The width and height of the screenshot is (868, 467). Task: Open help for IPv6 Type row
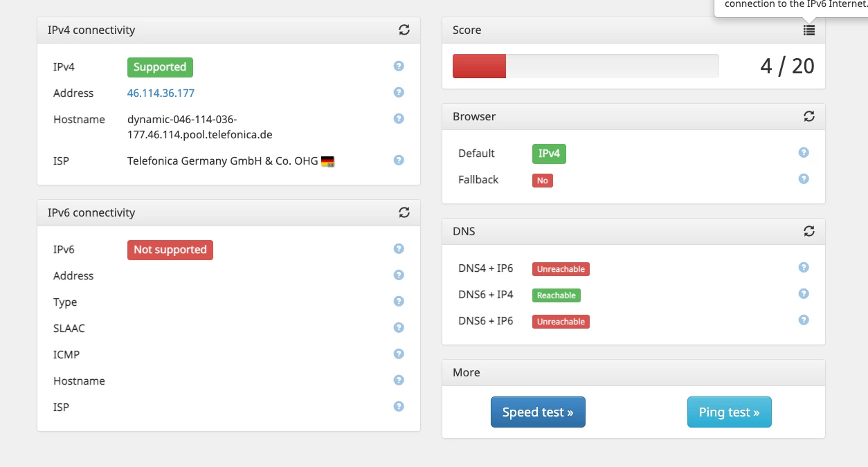(399, 301)
